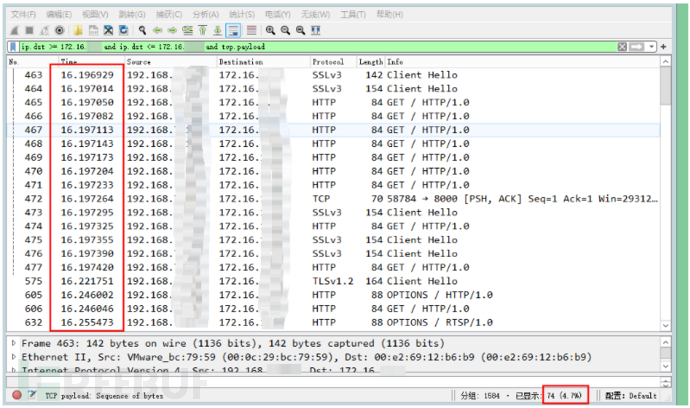Open the display filter history dropdown
The height and width of the screenshot is (408, 690).
tap(652, 47)
